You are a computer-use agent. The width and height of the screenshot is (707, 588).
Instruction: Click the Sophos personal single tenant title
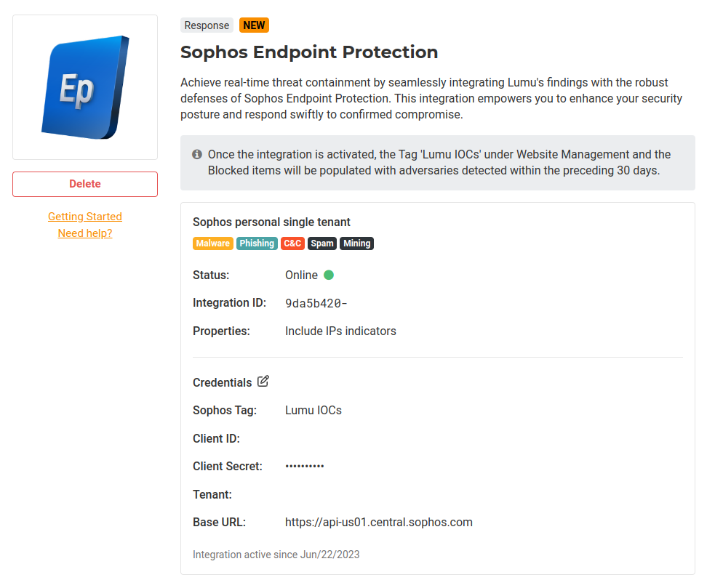[x=271, y=222]
